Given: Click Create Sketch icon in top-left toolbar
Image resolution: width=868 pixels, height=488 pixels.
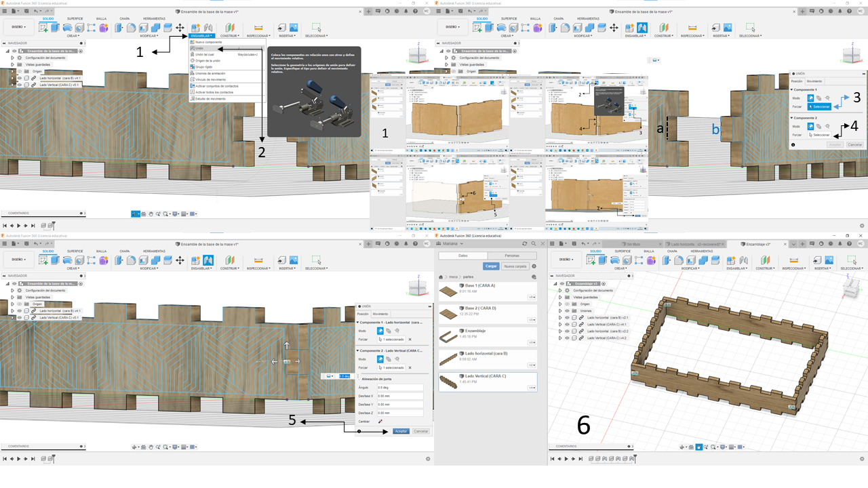Looking at the screenshot, I should (x=44, y=28).
